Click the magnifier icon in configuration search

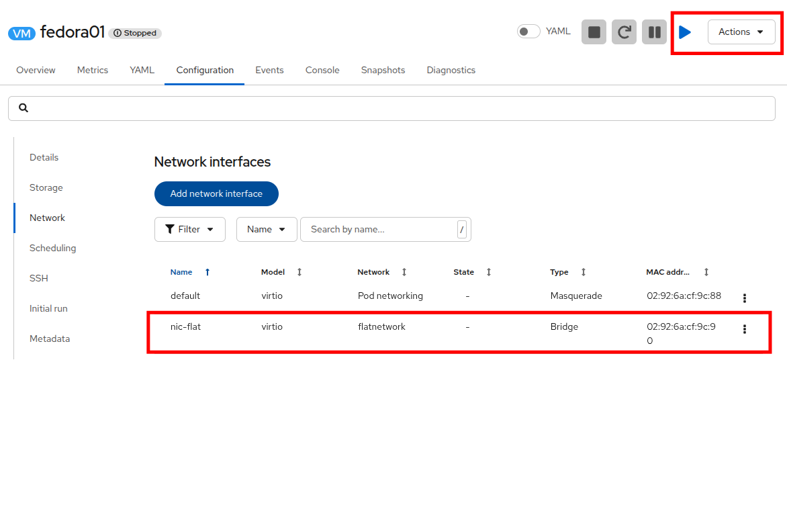coord(24,108)
